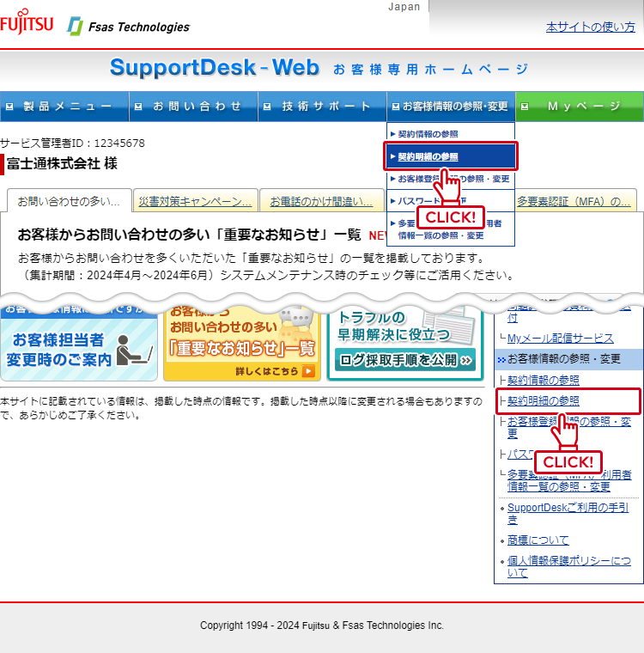Open the お問い合わせ navigation menu
This screenshot has width=644, height=653.
pos(193,107)
